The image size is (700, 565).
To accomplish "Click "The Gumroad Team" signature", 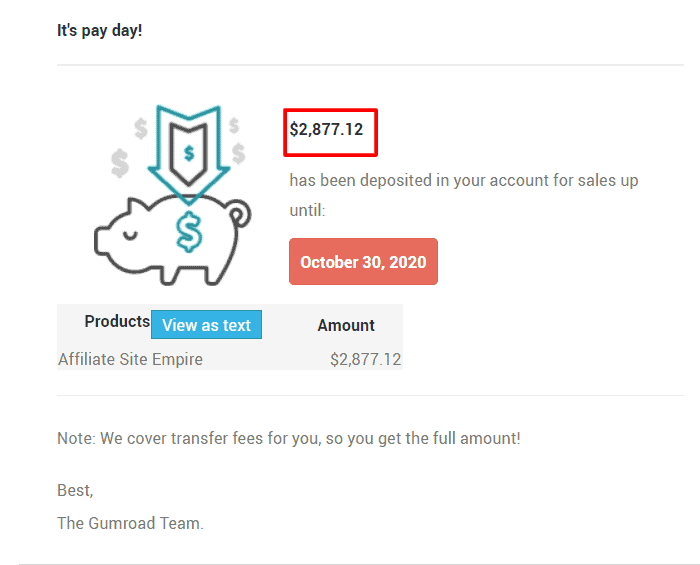I will click(x=130, y=522).
